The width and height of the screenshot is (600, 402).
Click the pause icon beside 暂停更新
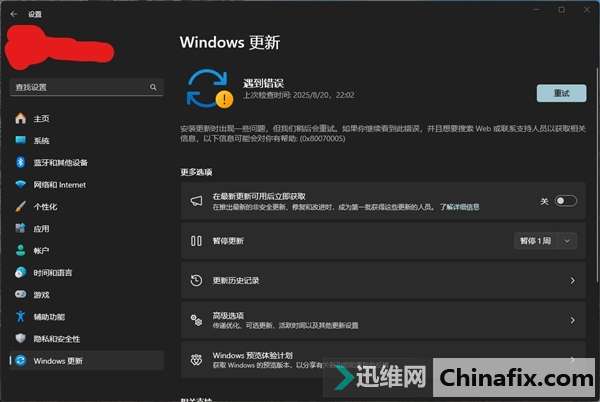point(196,241)
